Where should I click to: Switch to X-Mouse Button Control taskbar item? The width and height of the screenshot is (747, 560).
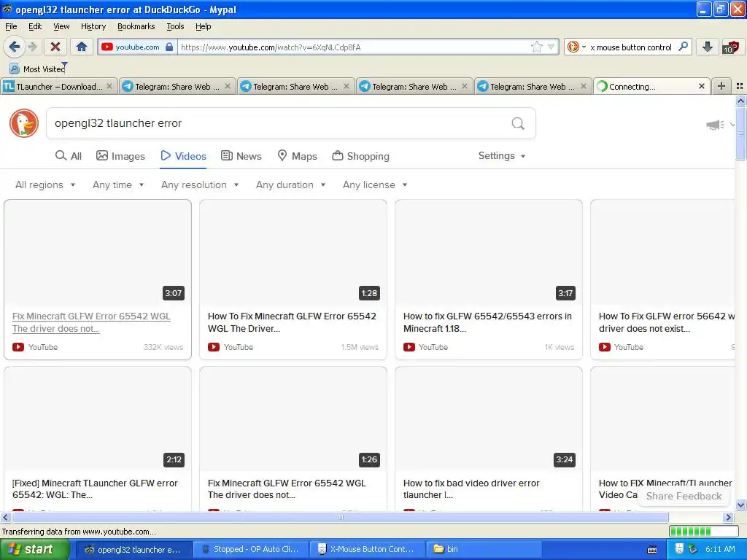click(366, 550)
